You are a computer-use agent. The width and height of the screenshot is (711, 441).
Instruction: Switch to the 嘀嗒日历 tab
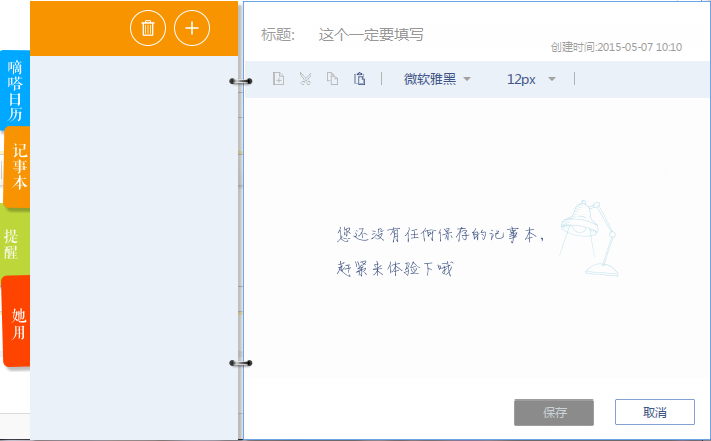coord(15,90)
